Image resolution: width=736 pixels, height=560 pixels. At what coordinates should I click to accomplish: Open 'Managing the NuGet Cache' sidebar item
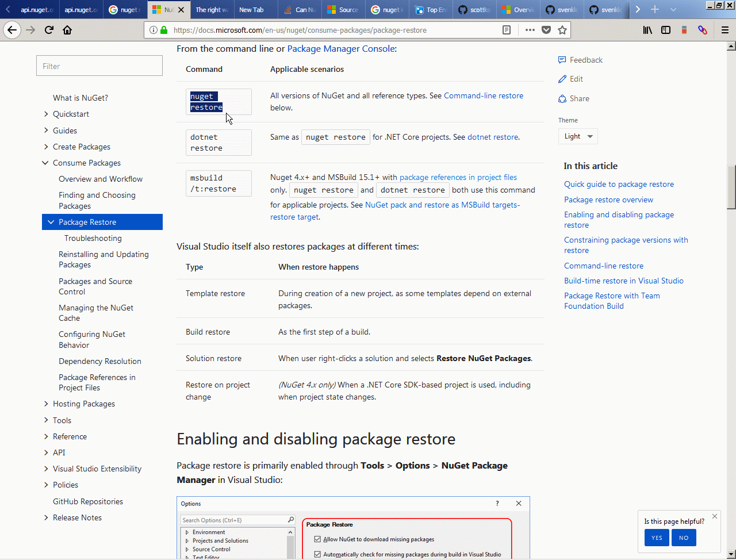96,313
